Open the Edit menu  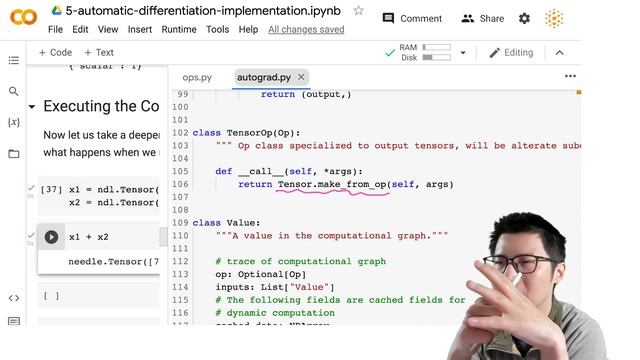click(80, 29)
